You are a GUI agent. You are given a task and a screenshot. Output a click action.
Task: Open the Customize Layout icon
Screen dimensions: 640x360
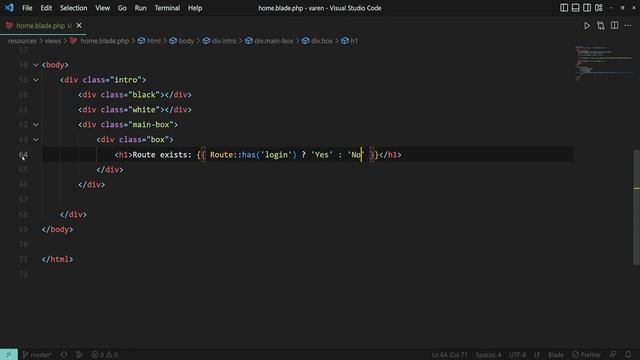click(x=599, y=8)
